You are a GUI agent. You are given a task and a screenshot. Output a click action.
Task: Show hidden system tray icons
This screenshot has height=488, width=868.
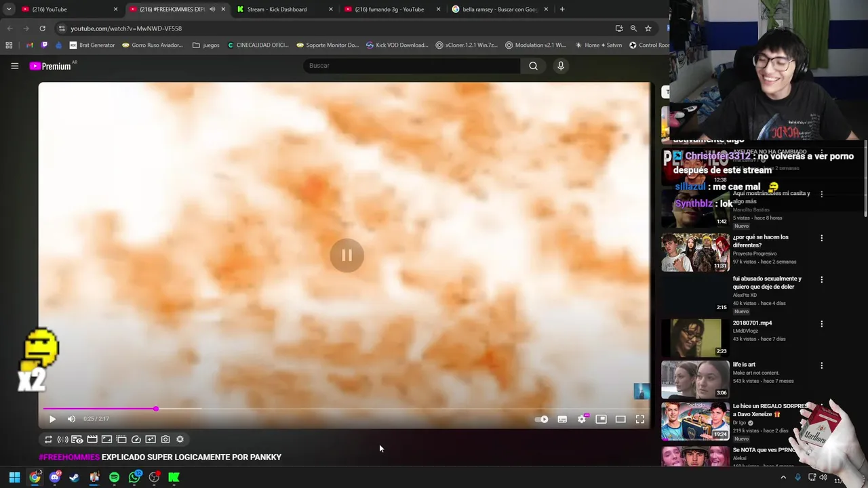click(x=783, y=477)
